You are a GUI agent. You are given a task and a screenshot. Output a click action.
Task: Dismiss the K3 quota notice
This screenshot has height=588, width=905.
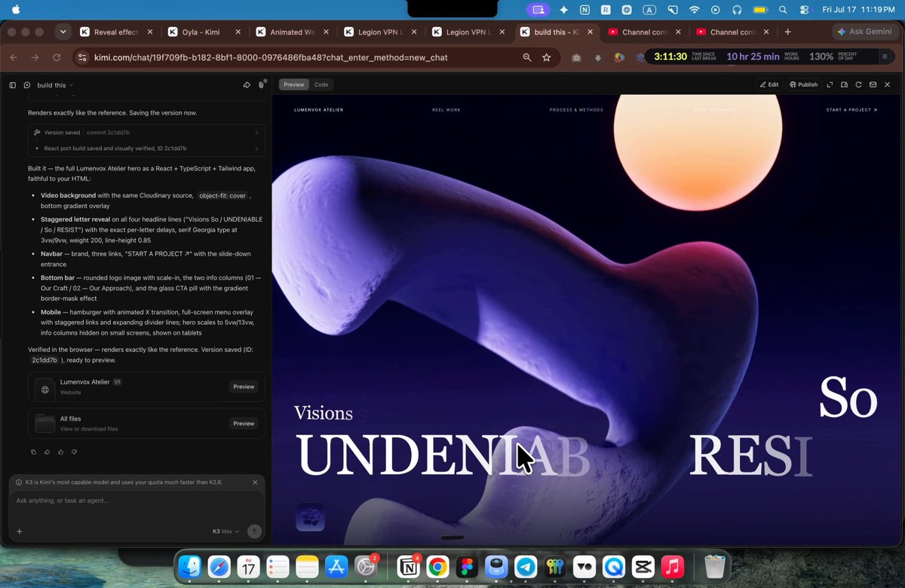pyautogui.click(x=255, y=482)
